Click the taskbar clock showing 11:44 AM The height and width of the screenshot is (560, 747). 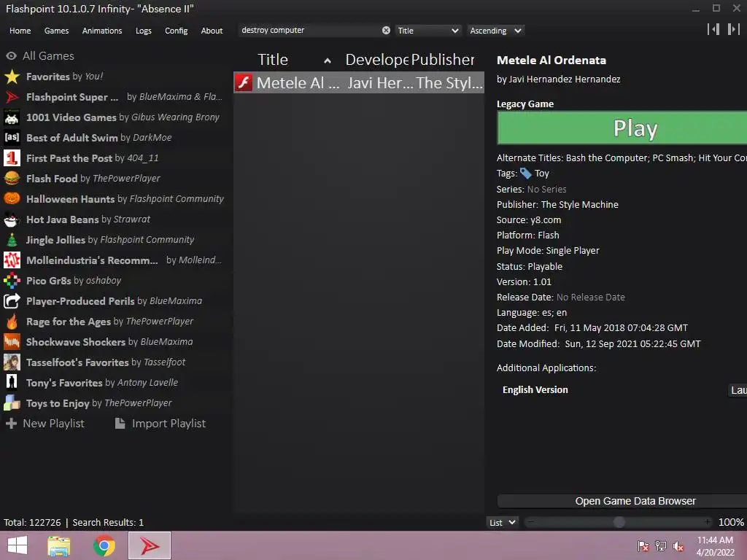click(715, 540)
